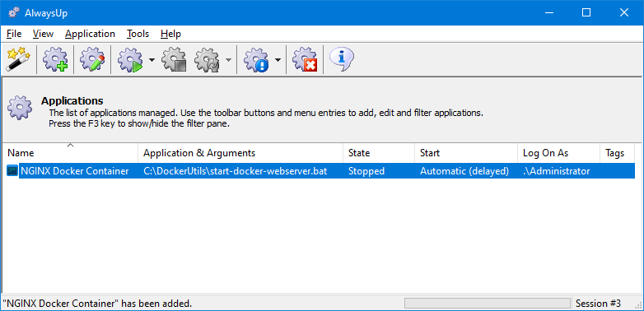Screen dimensions: 644x311
Task: Remove application with red X gear icon
Action: tap(305, 60)
